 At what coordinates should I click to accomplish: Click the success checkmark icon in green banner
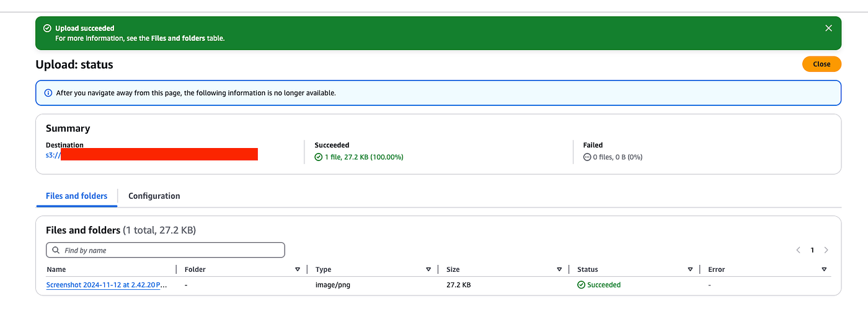[47, 28]
